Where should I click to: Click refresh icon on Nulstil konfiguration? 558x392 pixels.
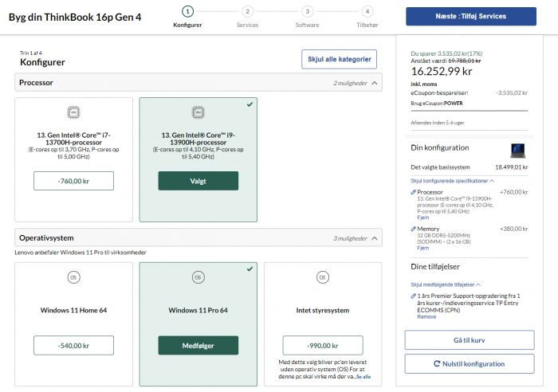437,363
